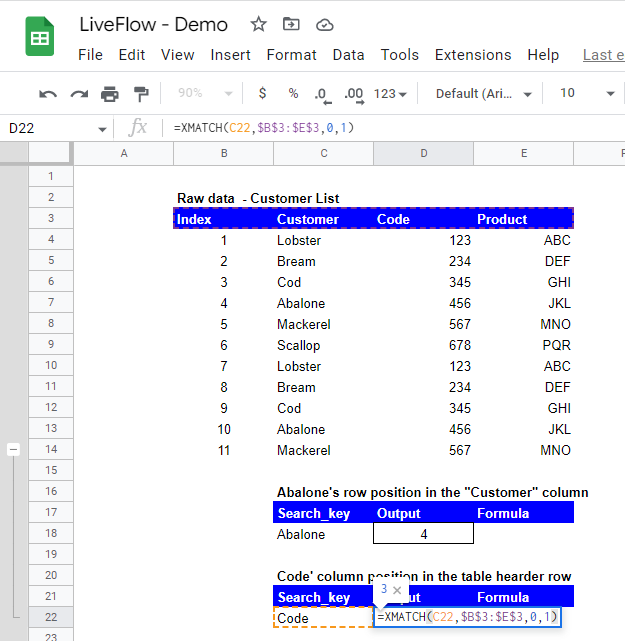Click the move to folder icon
625x641 pixels.
coord(291,25)
